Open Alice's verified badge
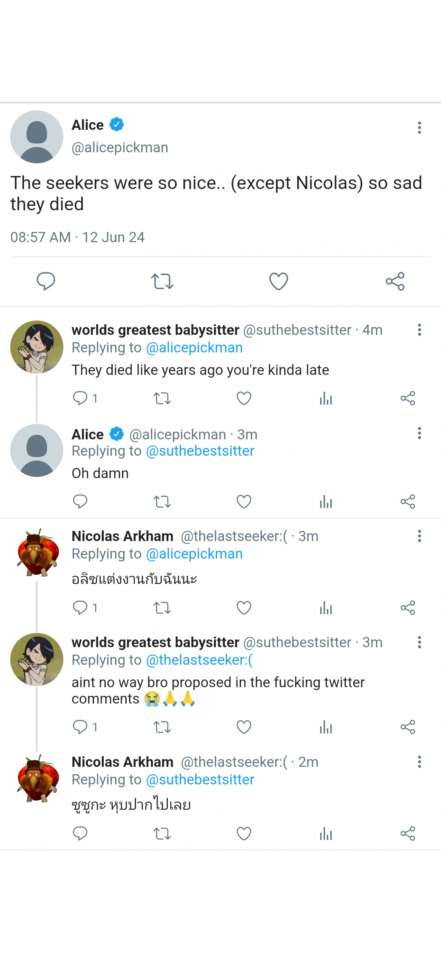This screenshot has height=980, width=441. click(x=116, y=125)
